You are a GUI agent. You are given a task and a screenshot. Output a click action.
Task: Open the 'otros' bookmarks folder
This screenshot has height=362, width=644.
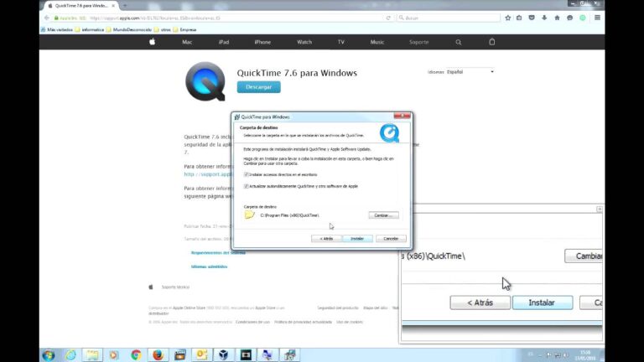coord(162,29)
